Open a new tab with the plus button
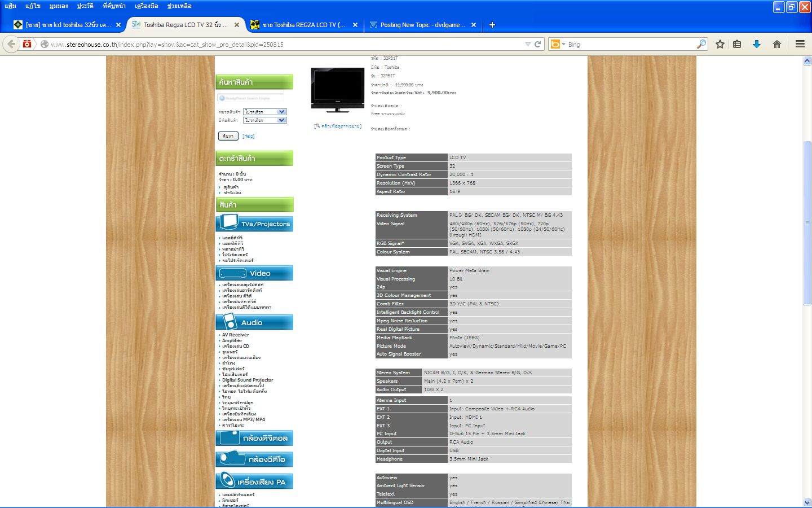Screen dimensions: 812x508 (x=492, y=25)
